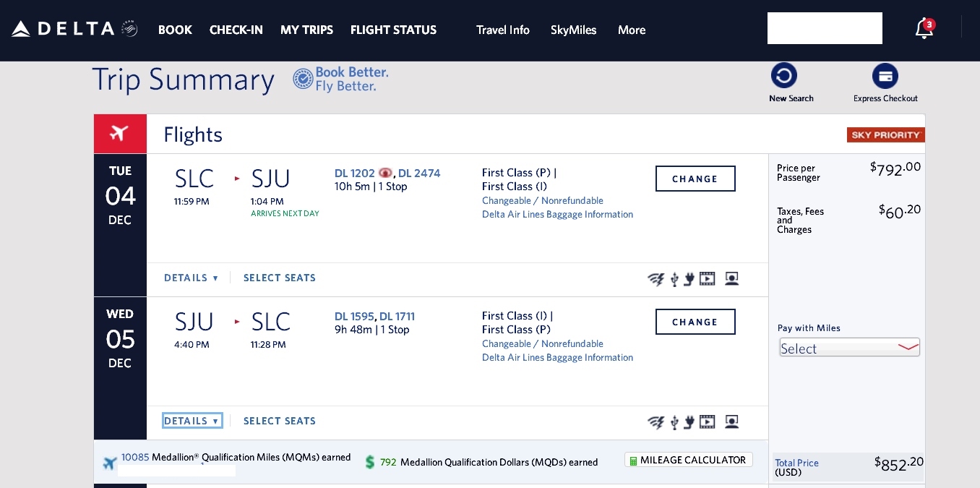Open Delta Air Lines Baggage Information for return
Image resolution: width=980 pixels, height=488 pixels.
557,357
